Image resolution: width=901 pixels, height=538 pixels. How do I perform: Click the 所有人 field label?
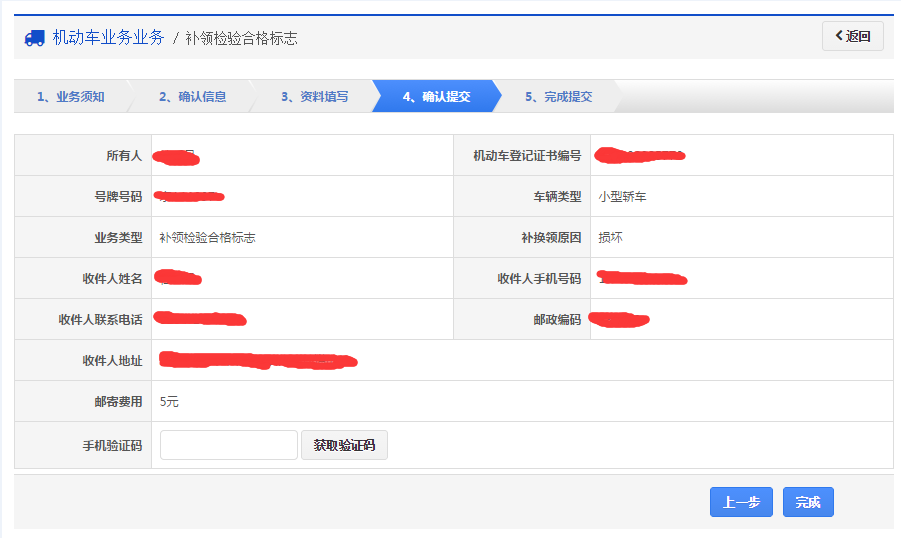click(124, 156)
